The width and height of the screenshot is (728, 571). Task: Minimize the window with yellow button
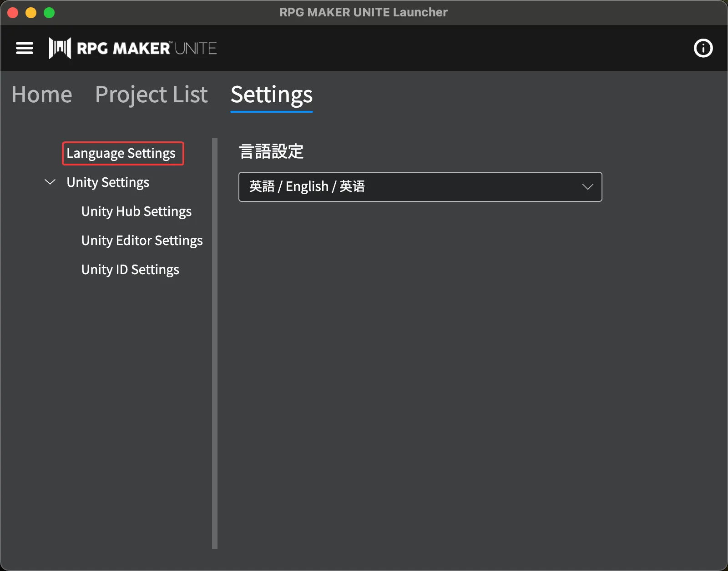coord(31,13)
